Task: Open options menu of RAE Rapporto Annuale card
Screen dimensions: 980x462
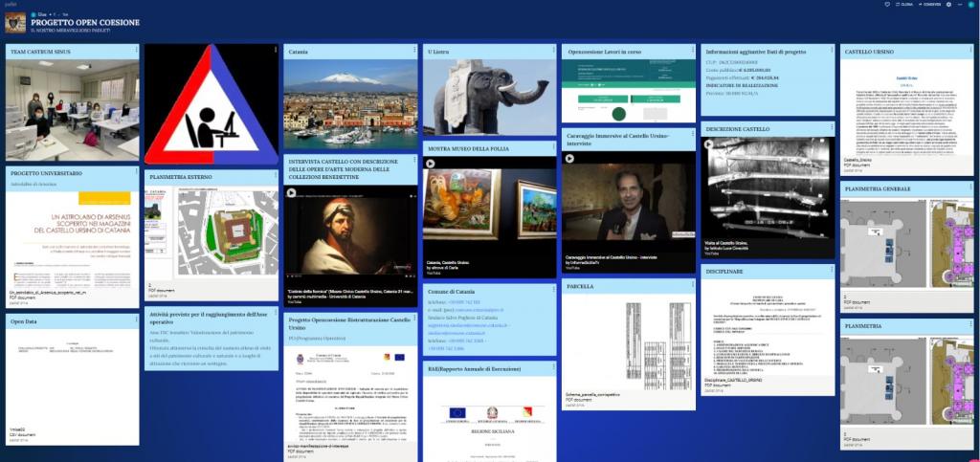Action: pos(553,367)
